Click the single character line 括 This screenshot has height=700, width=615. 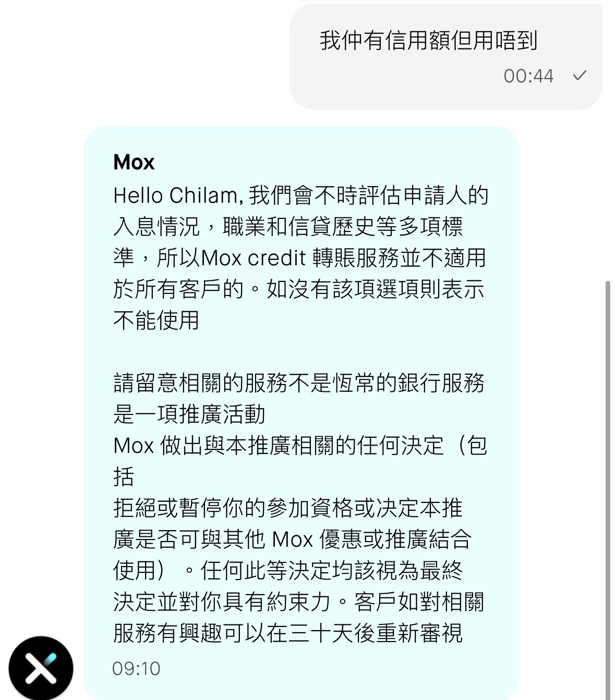tap(124, 476)
